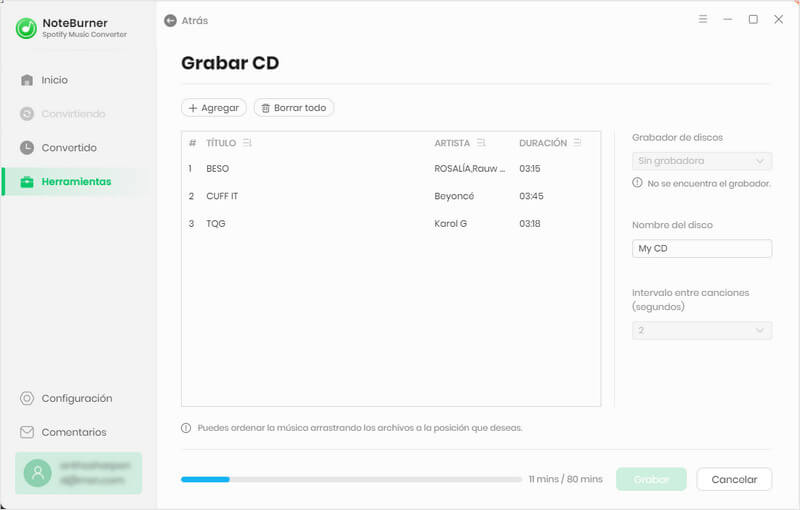Open the hamburger menu in title bar
The width and height of the screenshot is (800, 510).
tap(703, 19)
